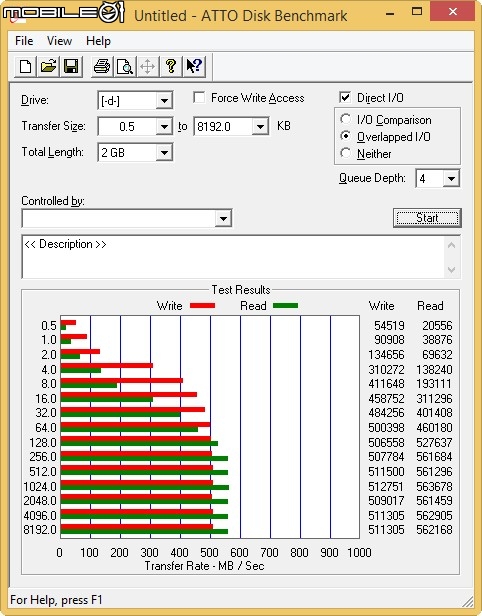Click read value 563678 in results
Image resolution: width=482 pixels, height=616 pixels.
[434, 487]
